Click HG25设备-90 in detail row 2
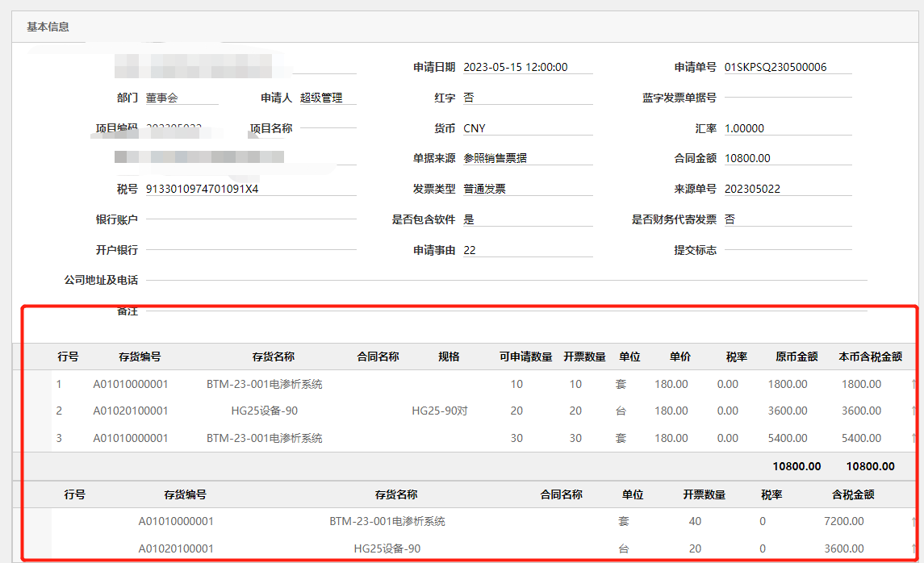This screenshot has height=563, width=924. pyautogui.click(x=264, y=411)
